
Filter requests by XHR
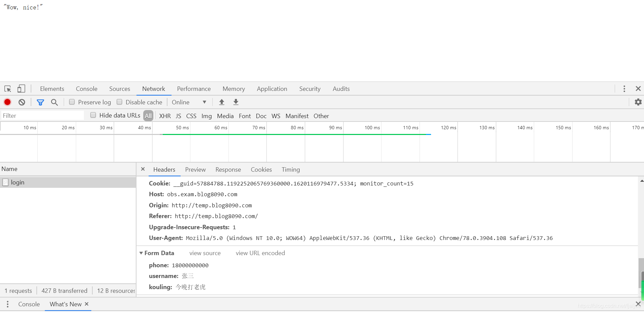click(165, 116)
